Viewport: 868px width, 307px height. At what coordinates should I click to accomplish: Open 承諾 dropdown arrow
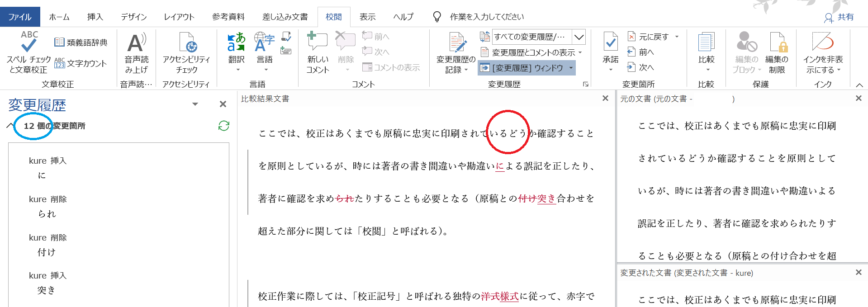click(611, 70)
